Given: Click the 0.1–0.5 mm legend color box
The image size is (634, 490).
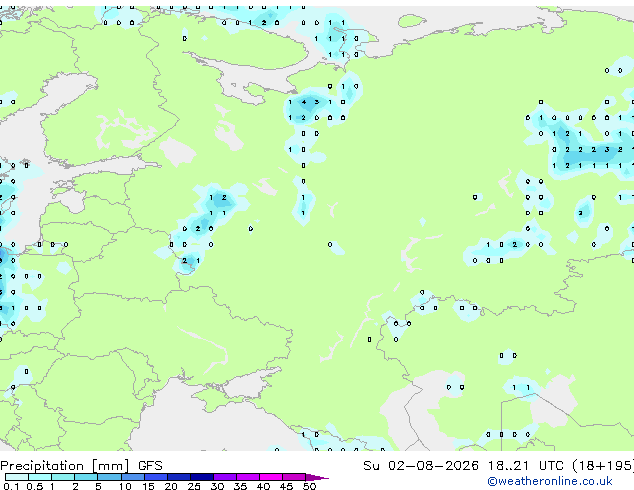Looking at the screenshot, I should point(17,477).
